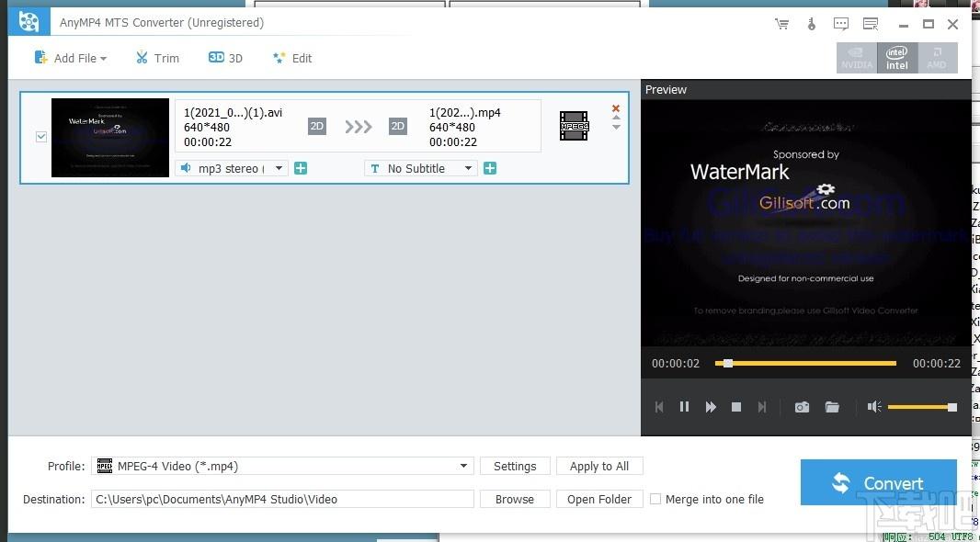Start conversion with Convert button

tap(878, 482)
